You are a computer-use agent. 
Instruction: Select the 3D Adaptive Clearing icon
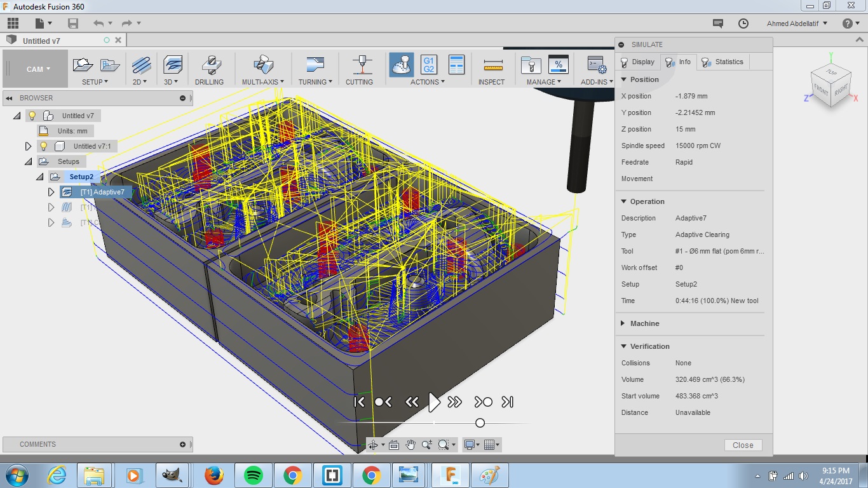click(172, 65)
